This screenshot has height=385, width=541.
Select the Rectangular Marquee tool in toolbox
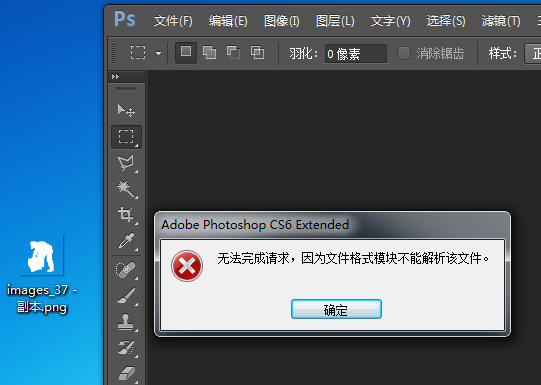[x=126, y=137]
